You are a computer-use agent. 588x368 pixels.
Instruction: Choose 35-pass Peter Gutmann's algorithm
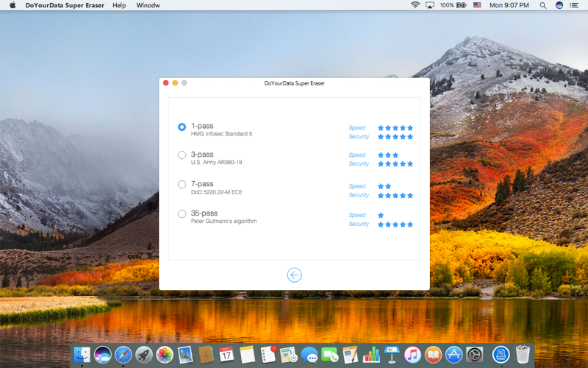coord(182,213)
